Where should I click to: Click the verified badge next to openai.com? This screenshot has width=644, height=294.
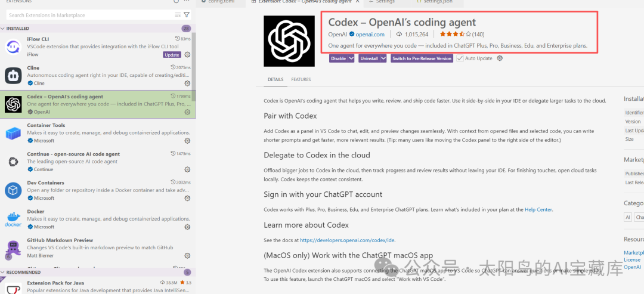(x=352, y=34)
